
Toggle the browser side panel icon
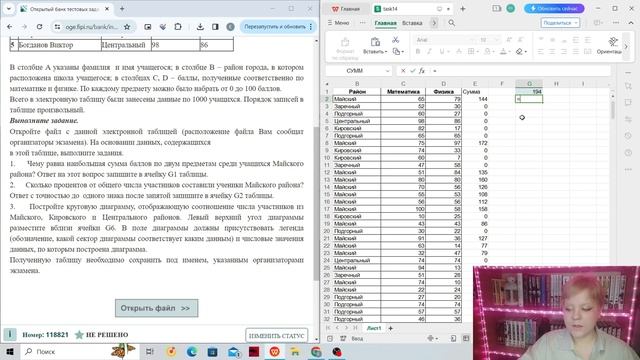coord(215,27)
